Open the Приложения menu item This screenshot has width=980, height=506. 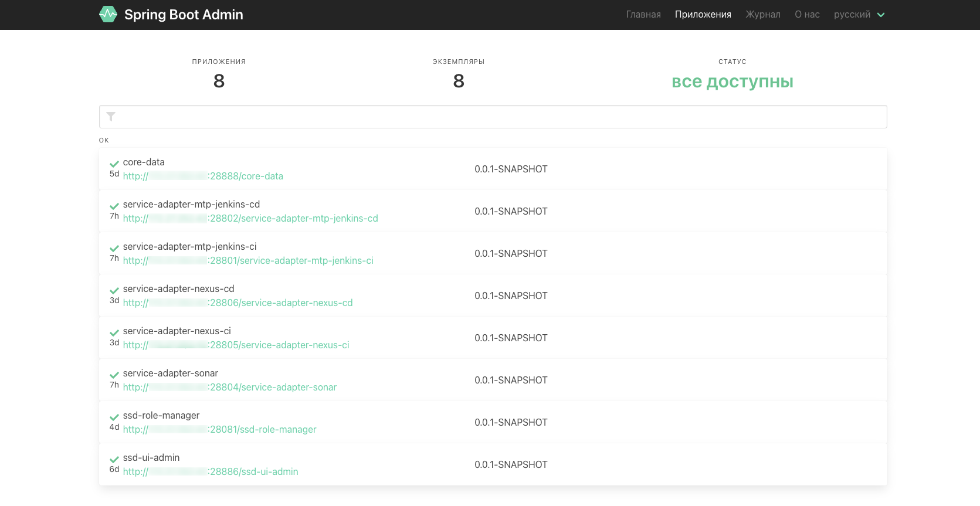click(x=703, y=15)
